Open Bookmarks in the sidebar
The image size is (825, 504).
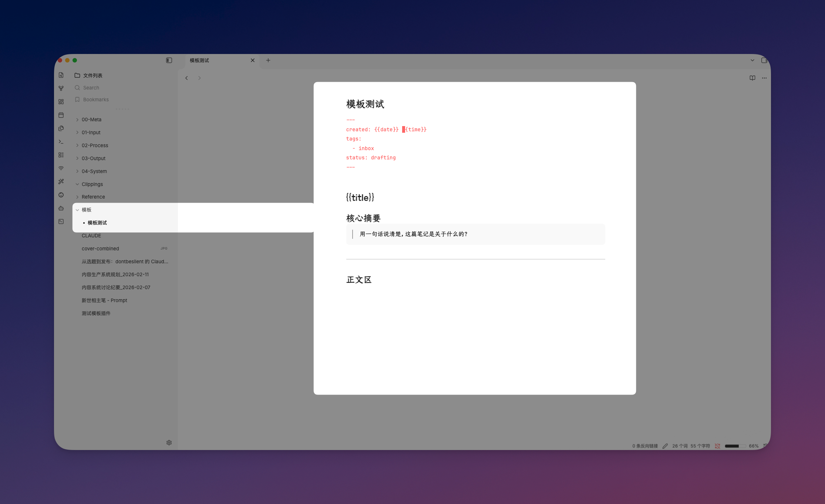(95, 99)
